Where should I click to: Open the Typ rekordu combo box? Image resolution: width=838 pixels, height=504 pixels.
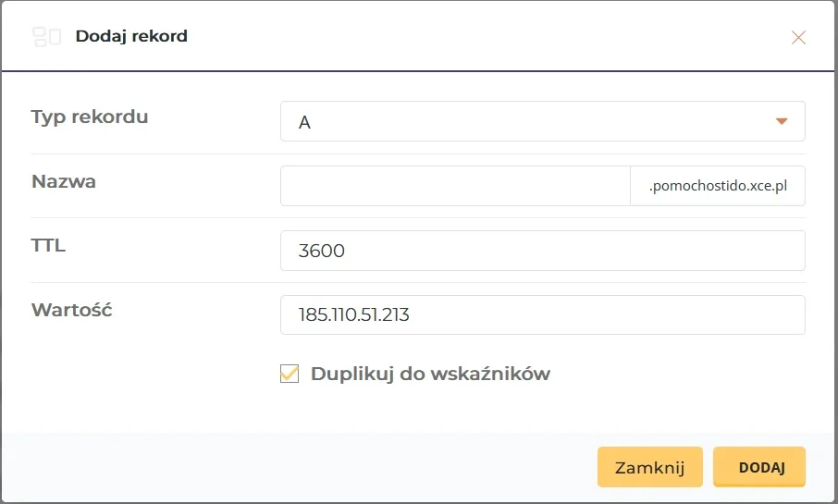tap(542, 121)
